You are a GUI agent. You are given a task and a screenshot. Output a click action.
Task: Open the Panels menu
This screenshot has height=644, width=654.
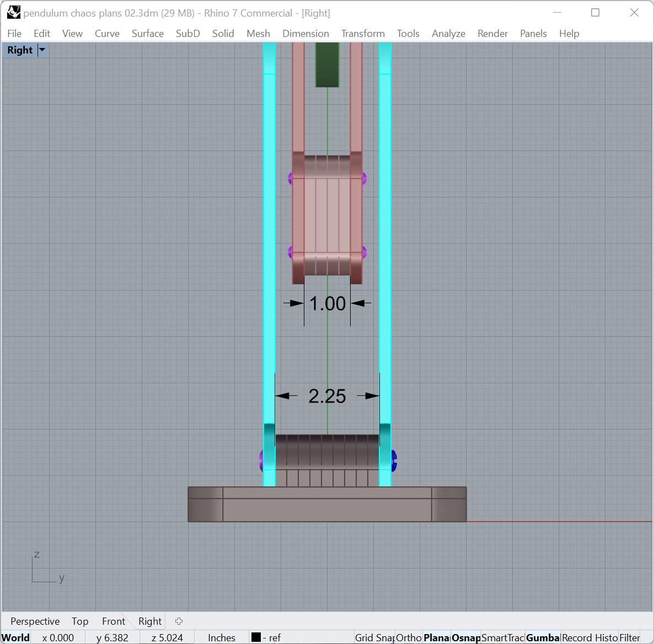coord(533,34)
